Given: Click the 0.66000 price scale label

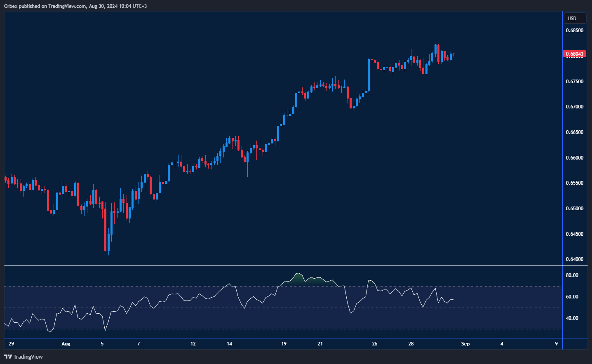Looking at the screenshot, I should click(574, 158).
